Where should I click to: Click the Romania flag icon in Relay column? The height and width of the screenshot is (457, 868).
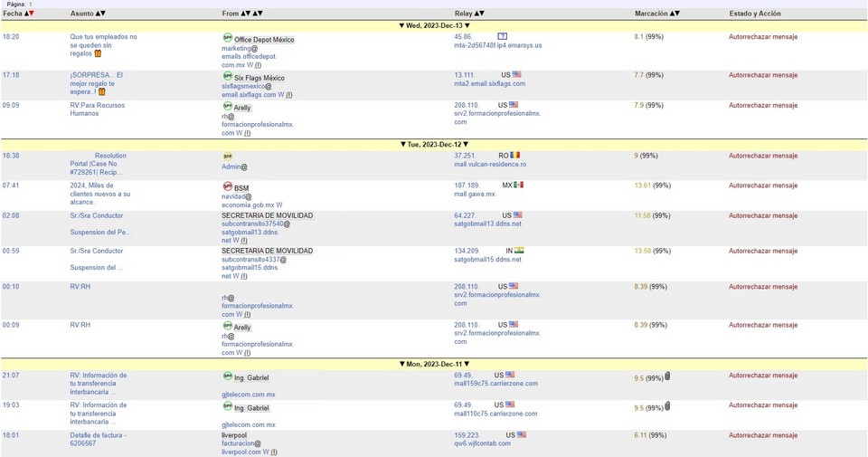[515, 155]
